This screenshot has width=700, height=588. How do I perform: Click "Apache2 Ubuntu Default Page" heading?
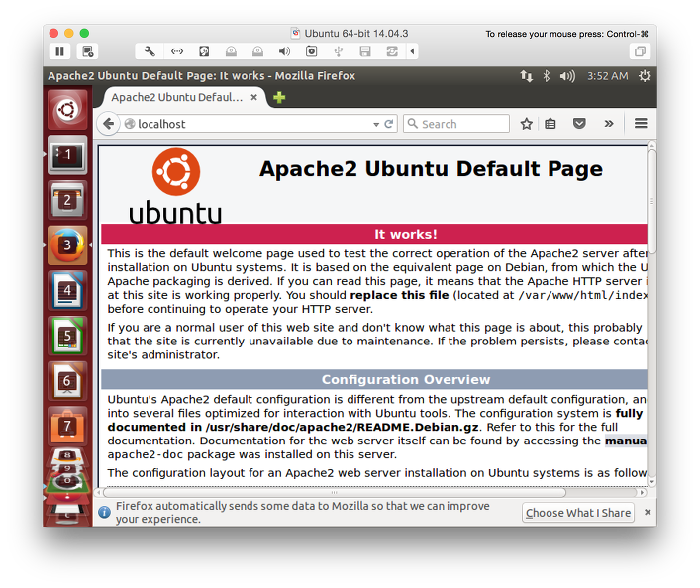431,169
